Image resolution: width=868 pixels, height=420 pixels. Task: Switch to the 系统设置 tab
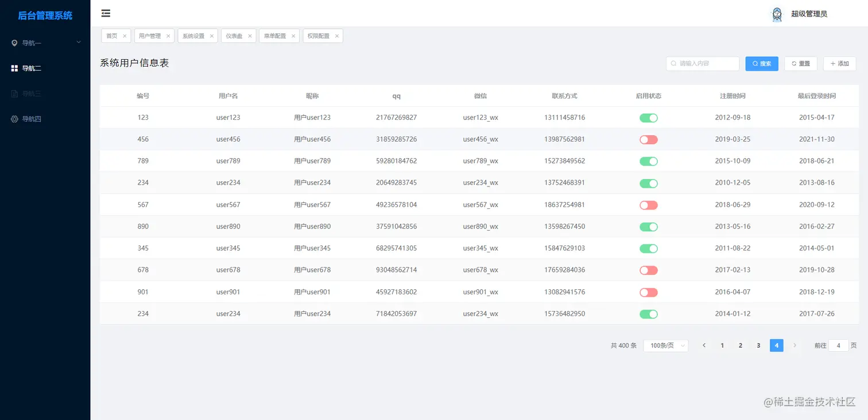(193, 36)
